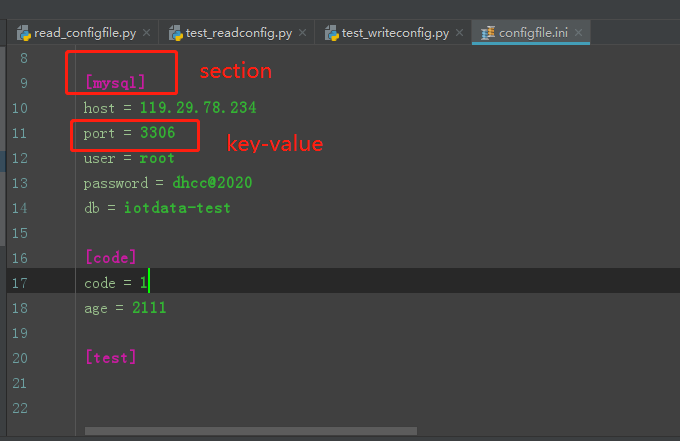Viewport: 680px width, 441px height.
Task: Click the password value dhcc@2020
Action: 212,183
